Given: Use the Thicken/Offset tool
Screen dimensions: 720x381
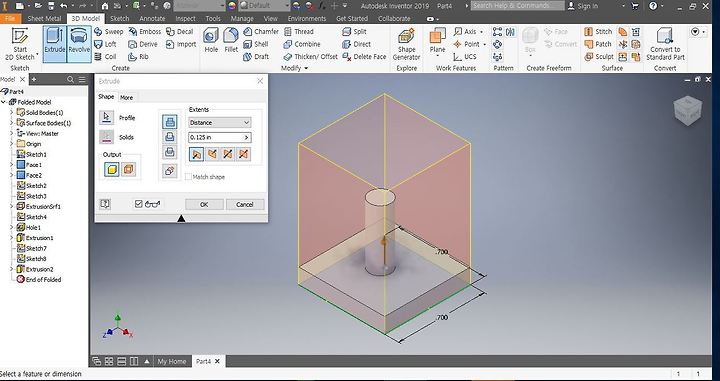Looking at the screenshot, I should (x=310, y=56).
